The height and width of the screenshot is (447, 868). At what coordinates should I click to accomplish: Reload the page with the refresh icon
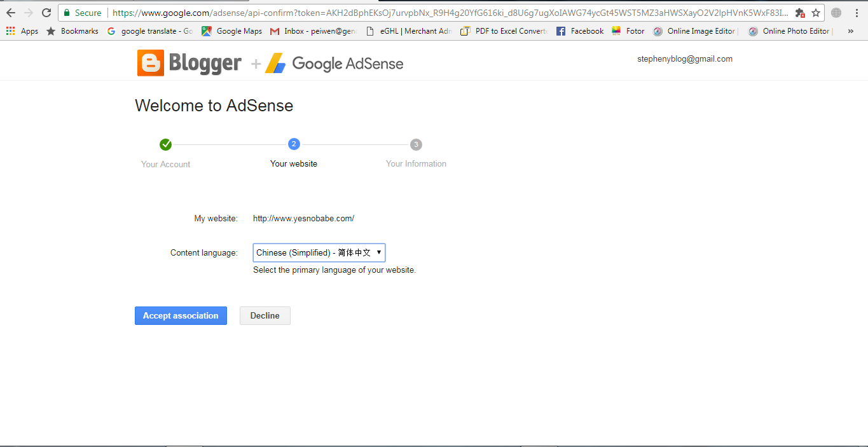[46, 13]
